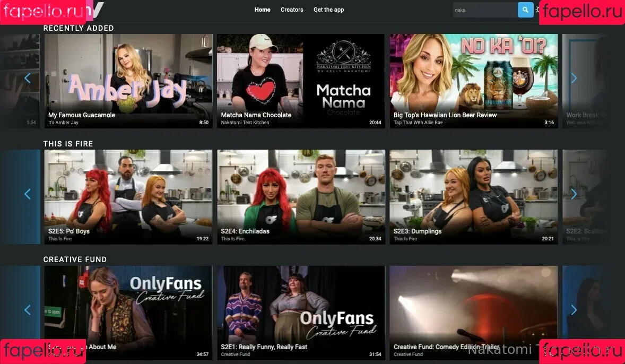Viewport: 625px width, 364px height.
Task: Click 'Creative Fund: Comedy Edition Trailer' title
Action: (x=446, y=347)
